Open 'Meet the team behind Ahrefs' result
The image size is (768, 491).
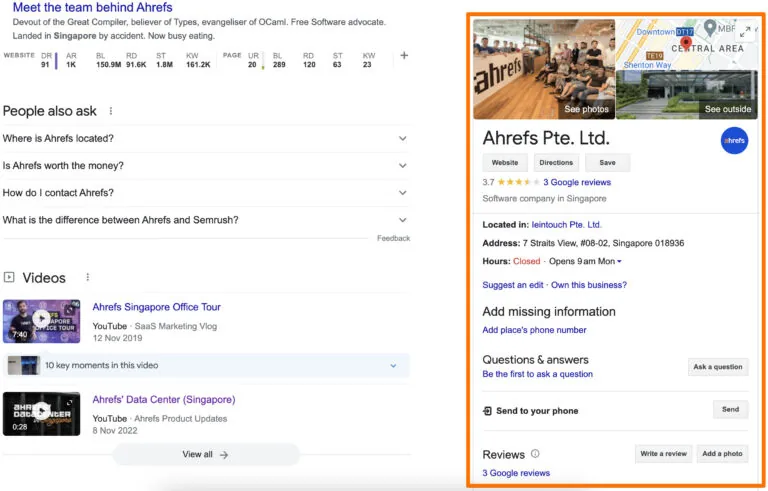(x=93, y=7)
